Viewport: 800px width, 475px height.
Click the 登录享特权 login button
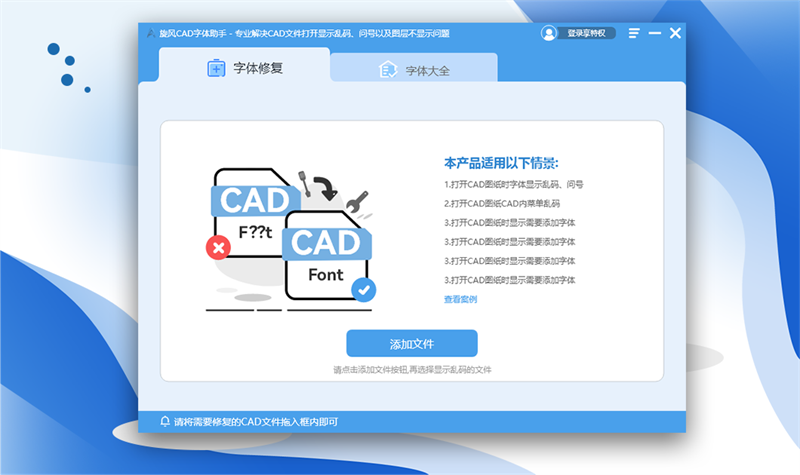pos(586,33)
